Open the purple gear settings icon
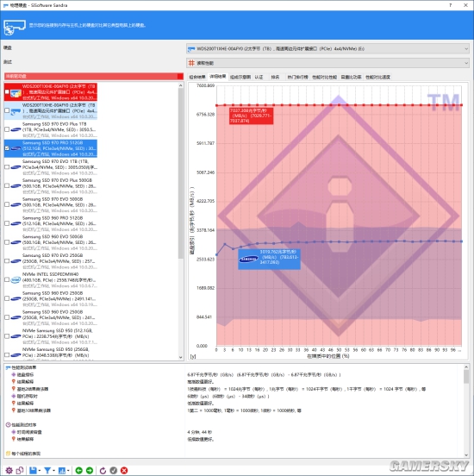 9,470
